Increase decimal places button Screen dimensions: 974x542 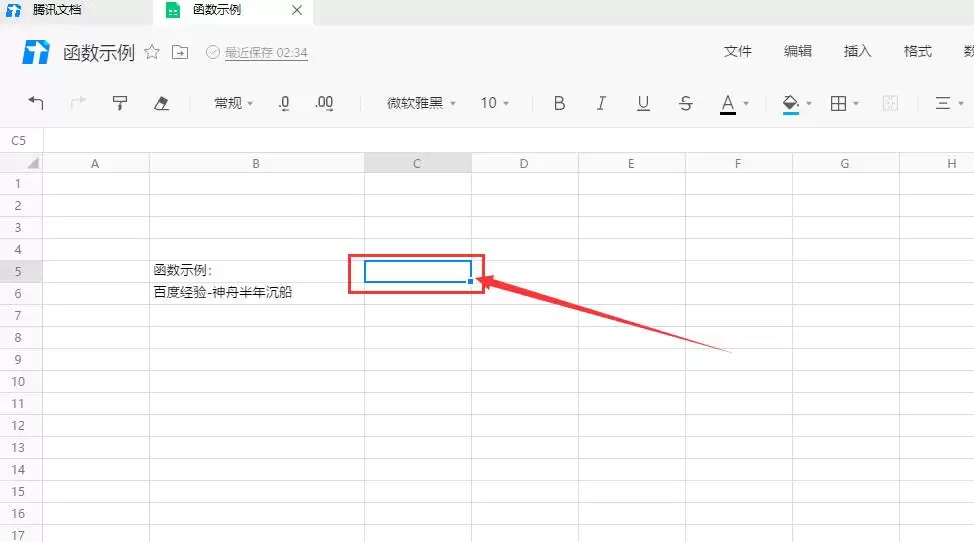(x=324, y=103)
